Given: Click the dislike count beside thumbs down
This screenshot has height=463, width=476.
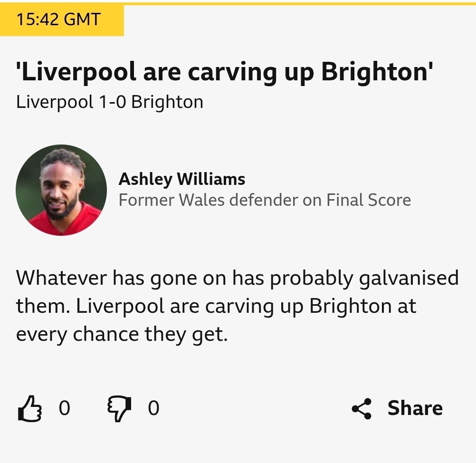Looking at the screenshot, I should point(153,408).
